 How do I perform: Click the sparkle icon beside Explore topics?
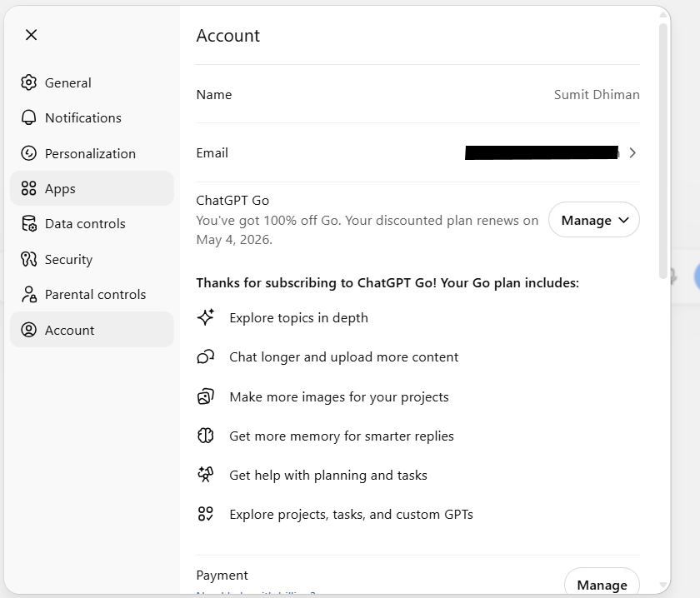[x=206, y=317]
